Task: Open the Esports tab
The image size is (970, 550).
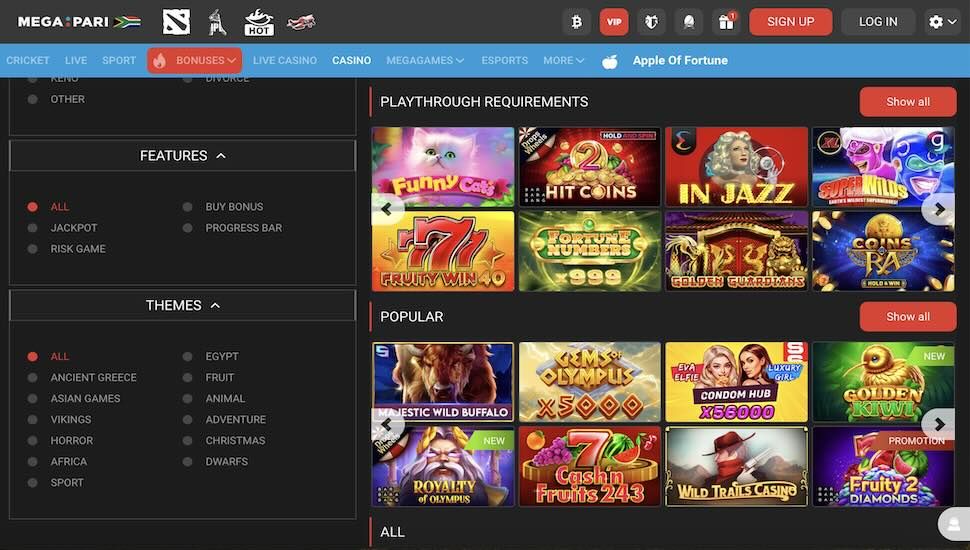Action: point(505,61)
